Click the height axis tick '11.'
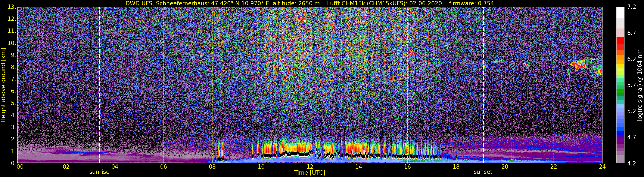The width and height of the screenshot is (644, 177). click(12, 31)
